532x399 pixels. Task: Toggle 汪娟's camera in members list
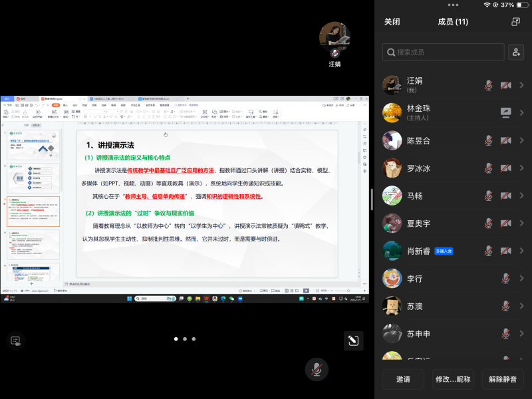pyautogui.click(x=505, y=85)
